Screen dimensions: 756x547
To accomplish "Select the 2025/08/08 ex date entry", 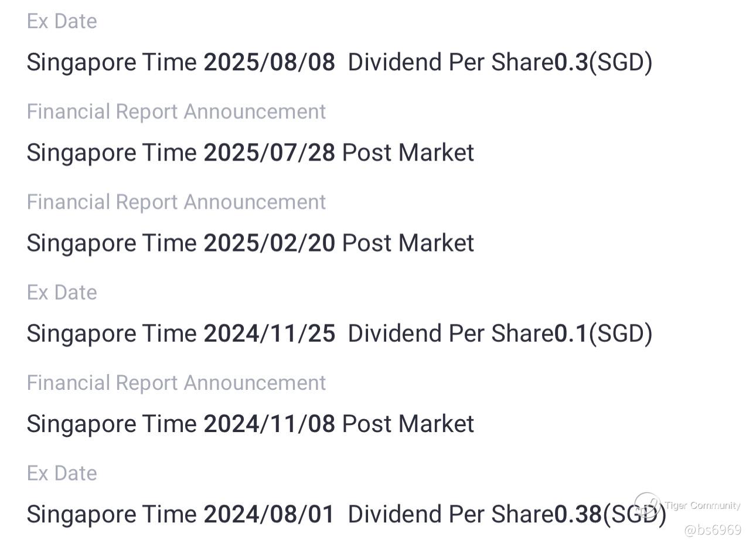I will (x=269, y=62).
